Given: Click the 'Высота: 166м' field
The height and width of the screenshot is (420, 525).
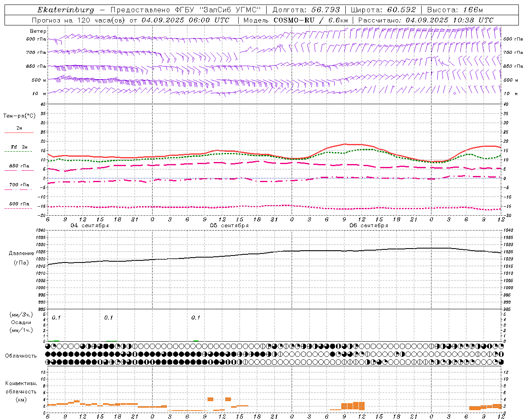Looking at the screenshot, I should (455, 10).
